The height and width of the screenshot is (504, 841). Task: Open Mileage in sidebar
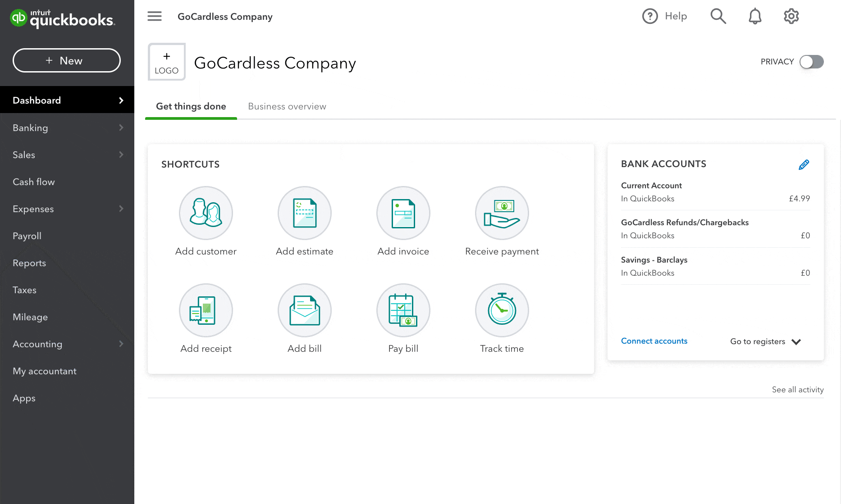[x=67, y=317]
